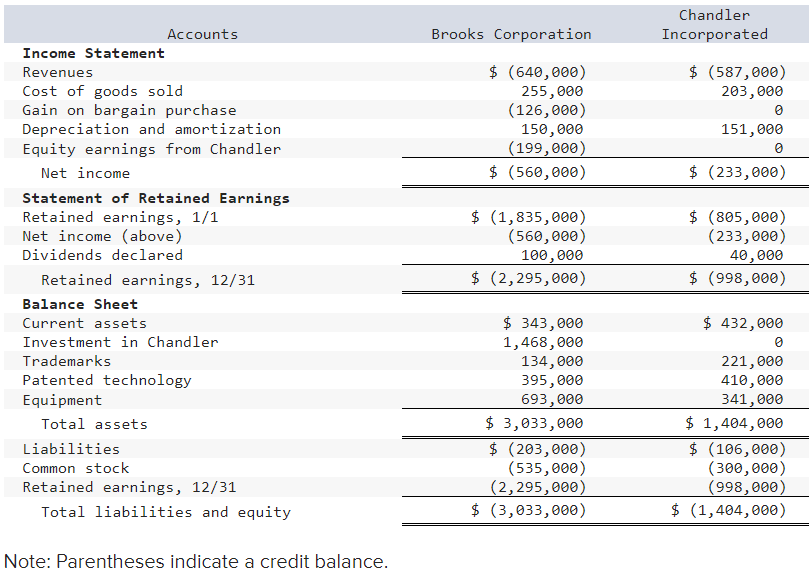Click Chandler cost of goods sold 203,000
812x573 pixels.
pyautogui.click(x=752, y=91)
